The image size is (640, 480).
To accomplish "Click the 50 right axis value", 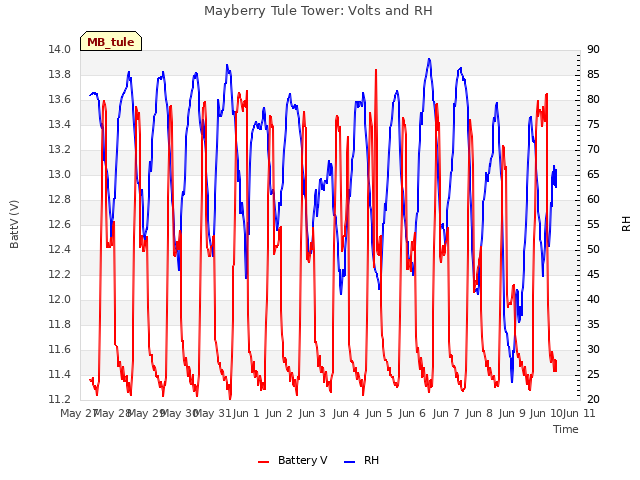I will [593, 249].
